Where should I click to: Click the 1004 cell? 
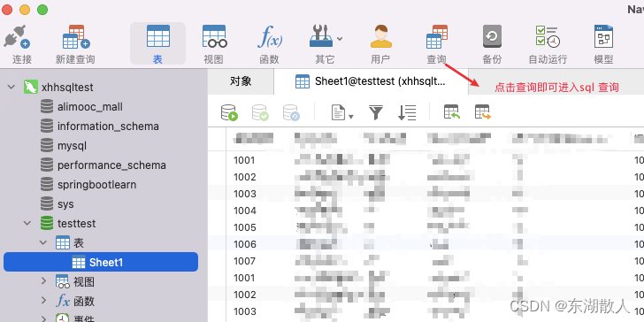click(245, 211)
